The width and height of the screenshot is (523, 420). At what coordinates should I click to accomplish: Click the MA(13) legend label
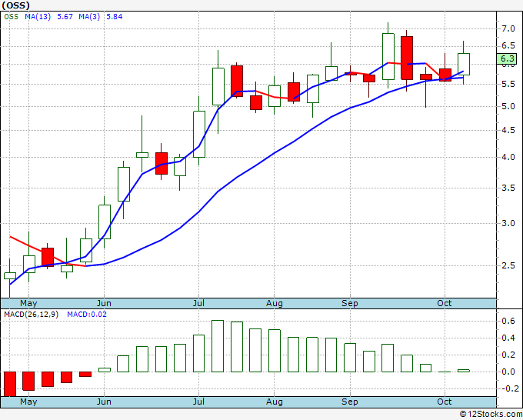pos(38,17)
